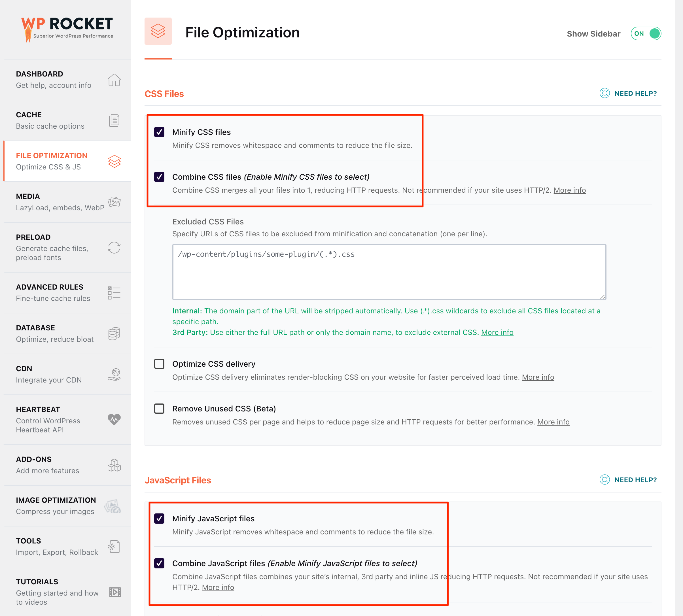Open Image Optimization menu item

[x=67, y=506]
